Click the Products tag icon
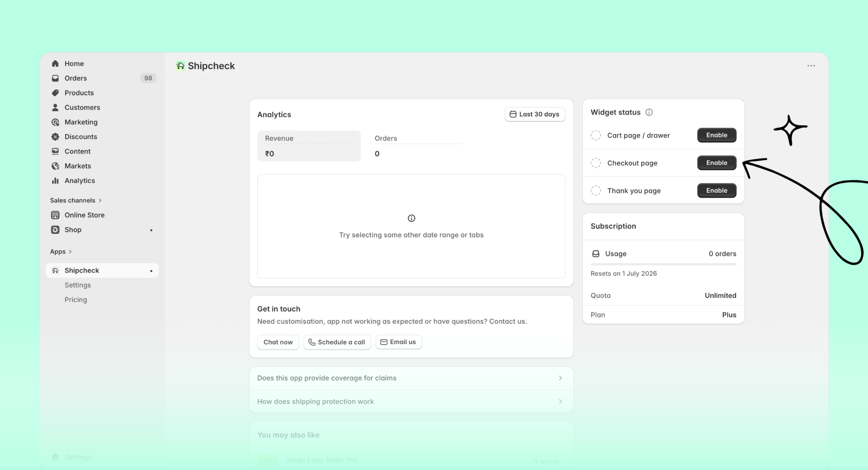The width and height of the screenshot is (868, 470). click(55, 93)
